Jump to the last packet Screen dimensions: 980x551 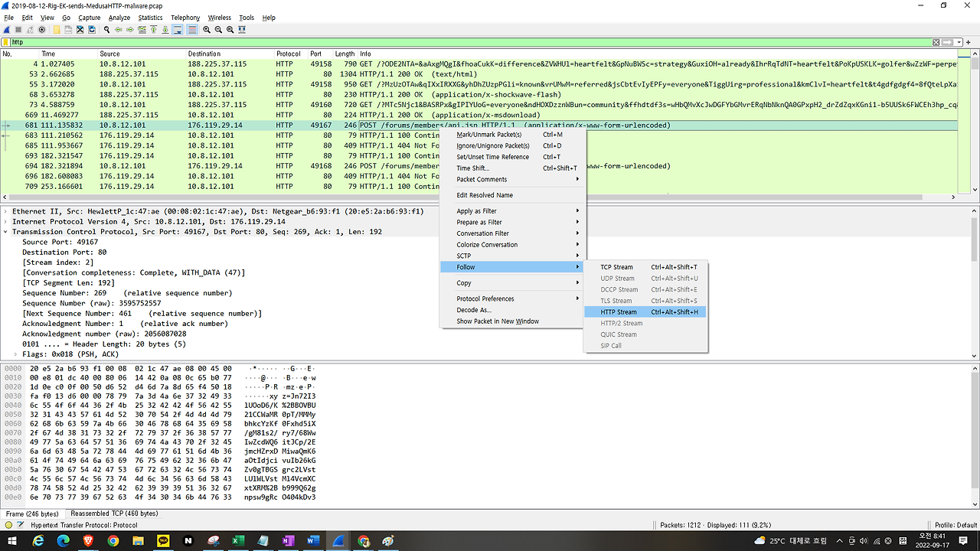click(165, 29)
